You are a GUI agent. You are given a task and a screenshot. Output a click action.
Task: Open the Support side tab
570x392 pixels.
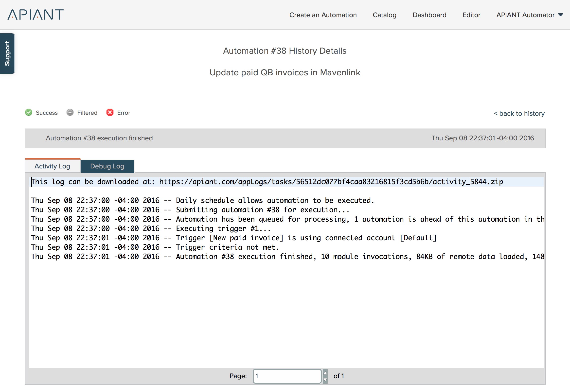point(7,53)
